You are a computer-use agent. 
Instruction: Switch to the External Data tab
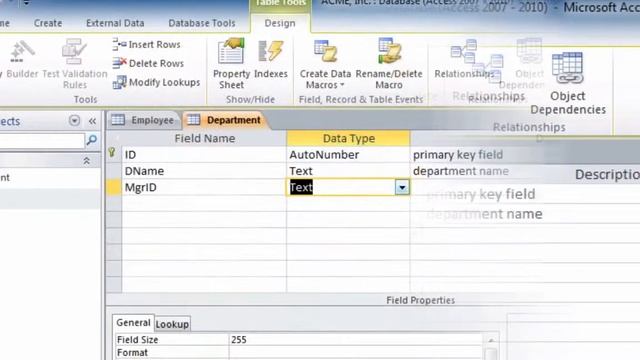click(x=115, y=23)
